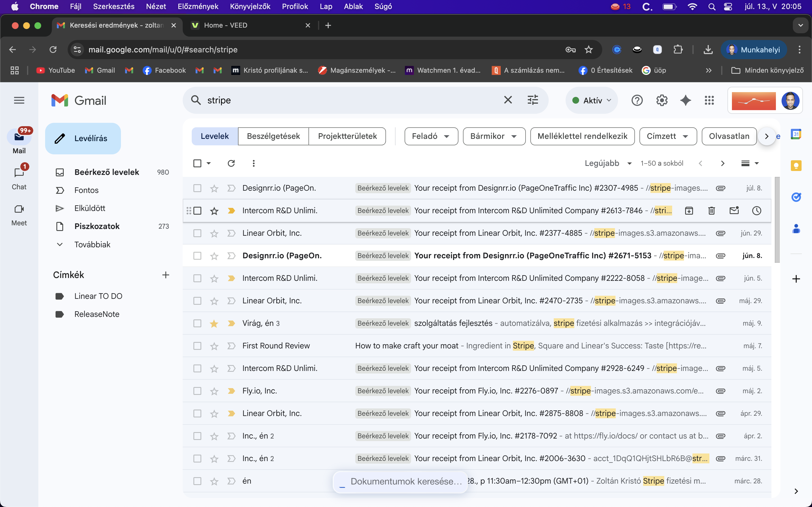Switch to the Beszélgetések tab
Screen dimensions: 812x507
pyautogui.click(x=273, y=136)
